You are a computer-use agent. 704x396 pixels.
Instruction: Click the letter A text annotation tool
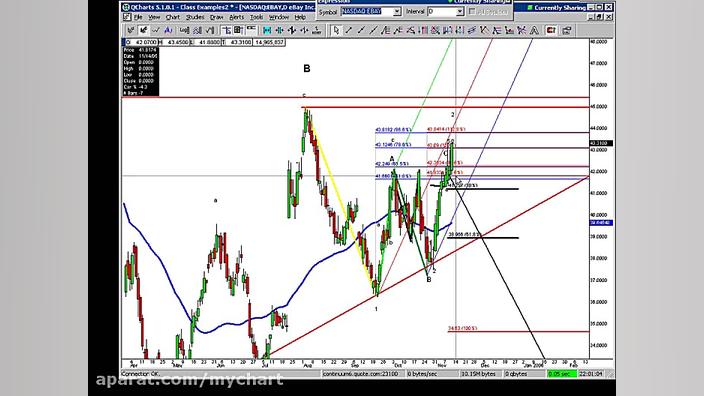tap(534, 30)
